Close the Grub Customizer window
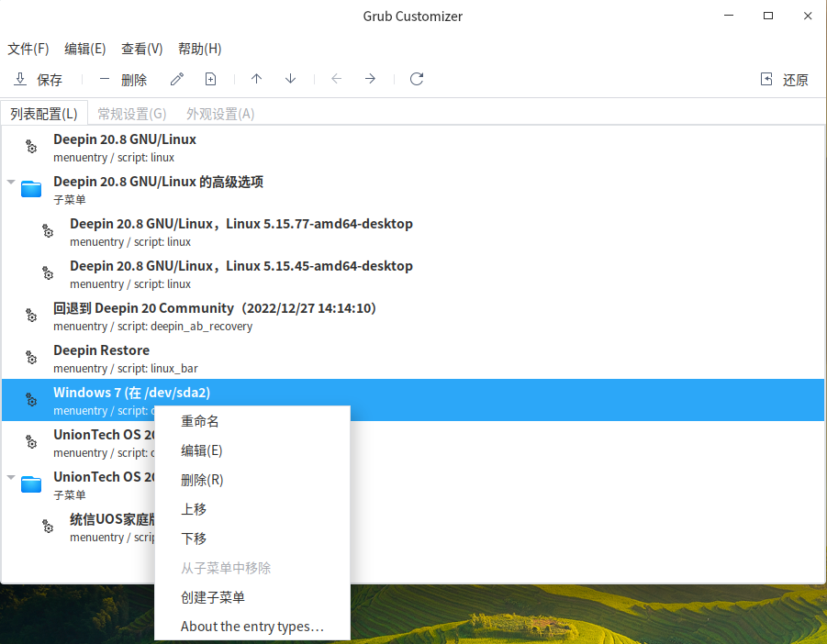Image resolution: width=827 pixels, height=644 pixels. coord(808,16)
